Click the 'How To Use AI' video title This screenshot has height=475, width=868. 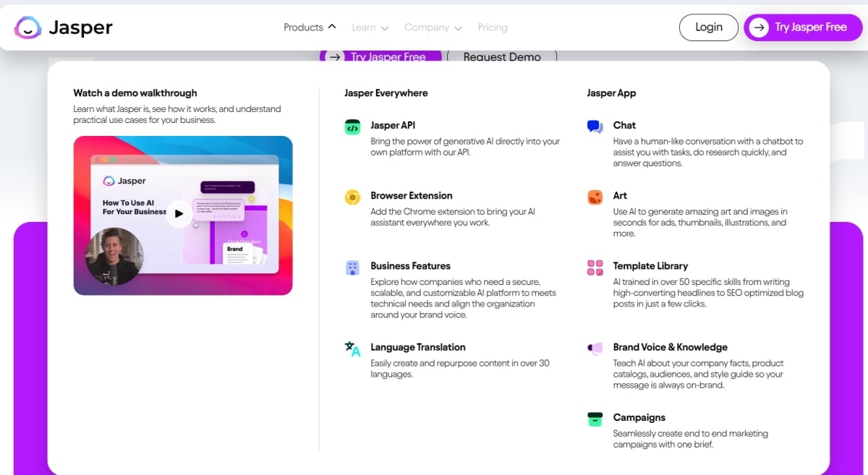[x=135, y=207]
